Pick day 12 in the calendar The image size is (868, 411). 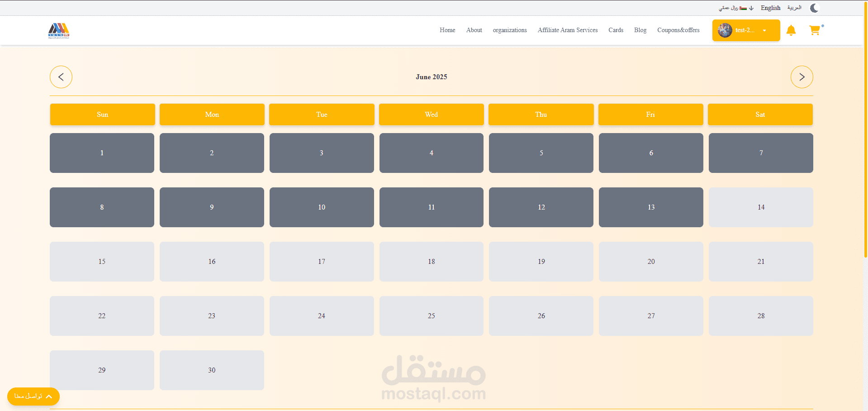(541, 207)
